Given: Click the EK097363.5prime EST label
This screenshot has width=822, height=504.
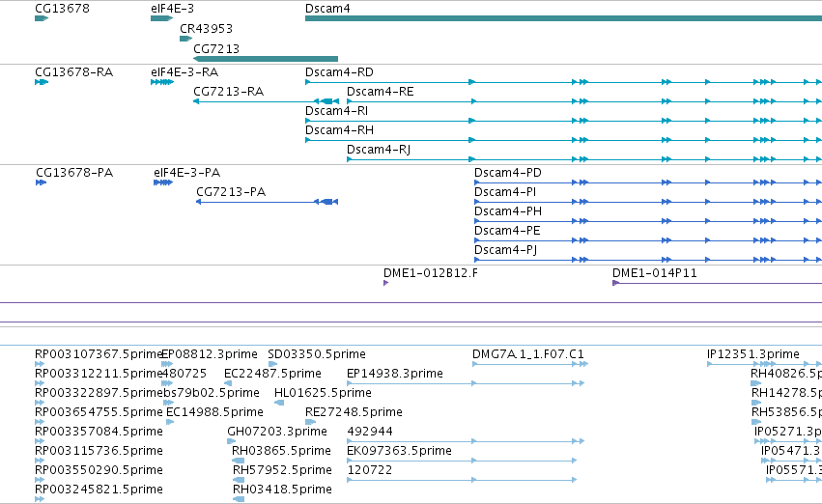Looking at the screenshot, I should [399, 451].
